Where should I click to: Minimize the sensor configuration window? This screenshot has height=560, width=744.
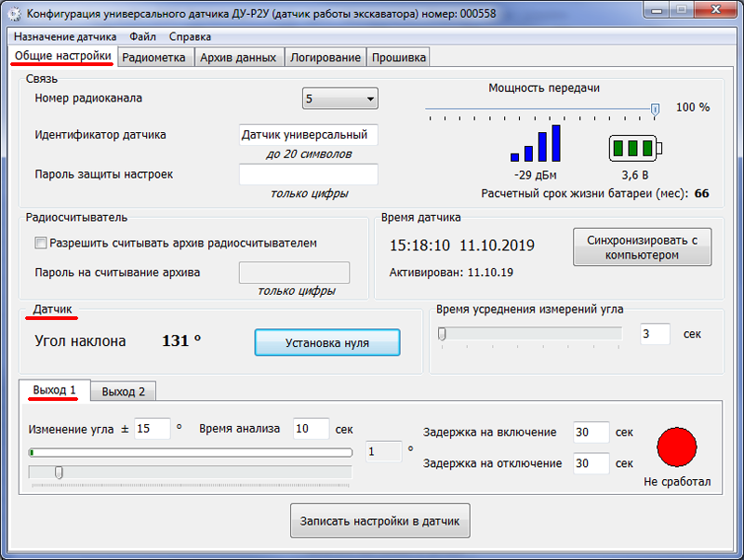657,10
